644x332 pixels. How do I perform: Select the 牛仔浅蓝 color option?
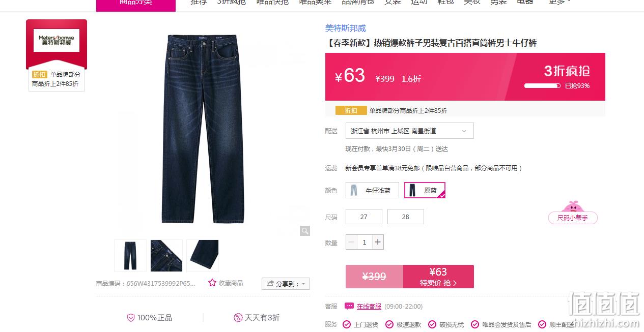[372, 190]
